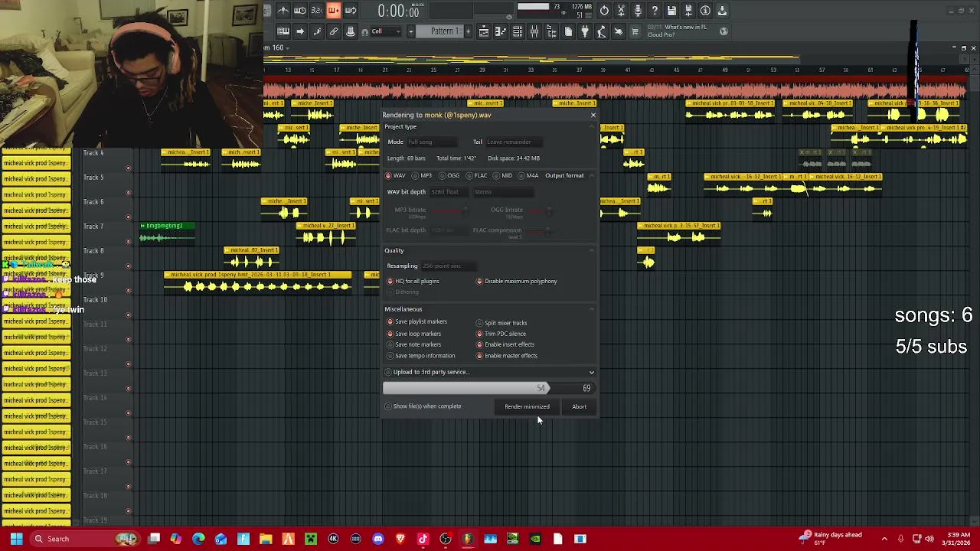
Task: Toggle Trim PDC silence option
Action: [501, 334]
